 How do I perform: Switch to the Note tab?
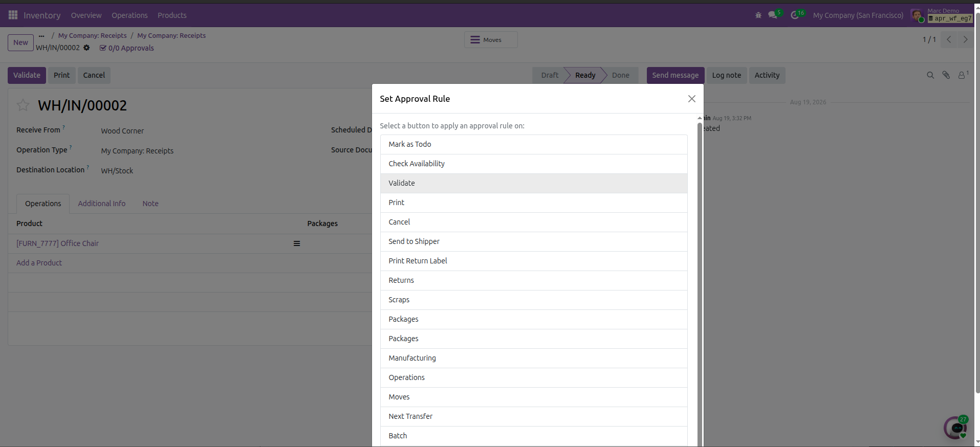150,204
